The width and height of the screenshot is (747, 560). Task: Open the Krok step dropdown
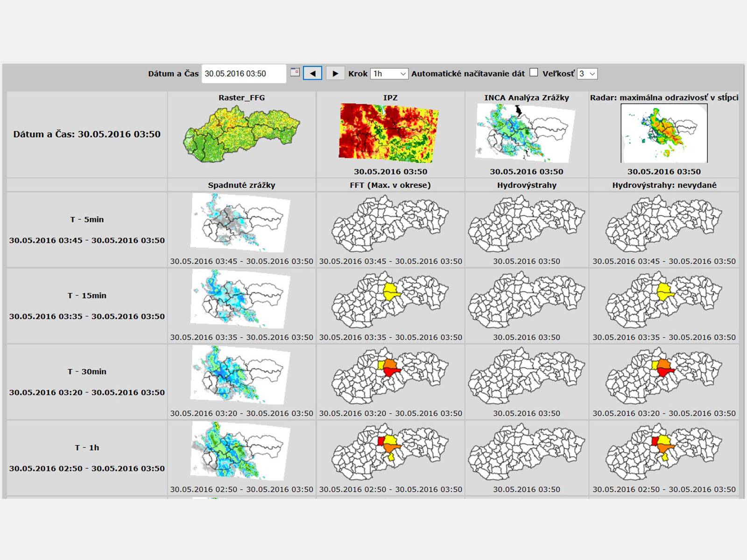pyautogui.click(x=389, y=74)
